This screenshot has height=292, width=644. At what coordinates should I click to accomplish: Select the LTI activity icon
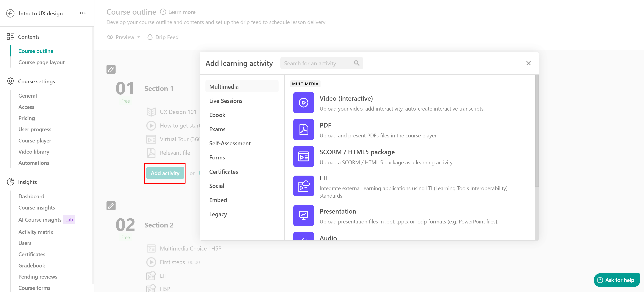(x=303, y=186)
